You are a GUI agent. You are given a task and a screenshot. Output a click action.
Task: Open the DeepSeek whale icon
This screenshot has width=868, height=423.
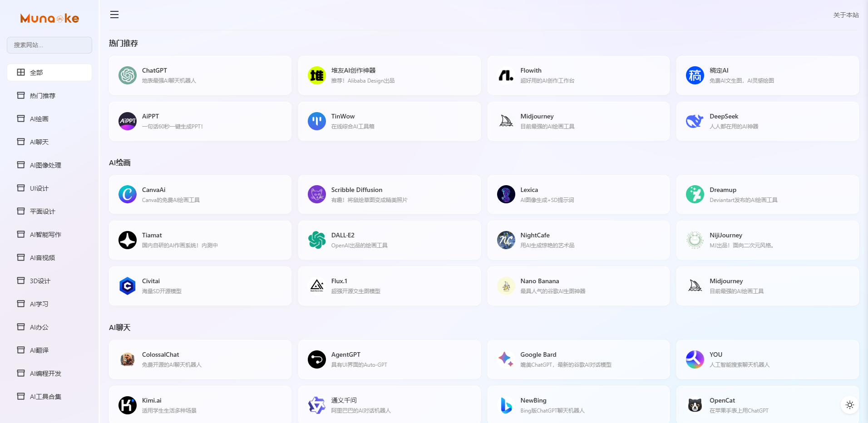tap(695, 121)
